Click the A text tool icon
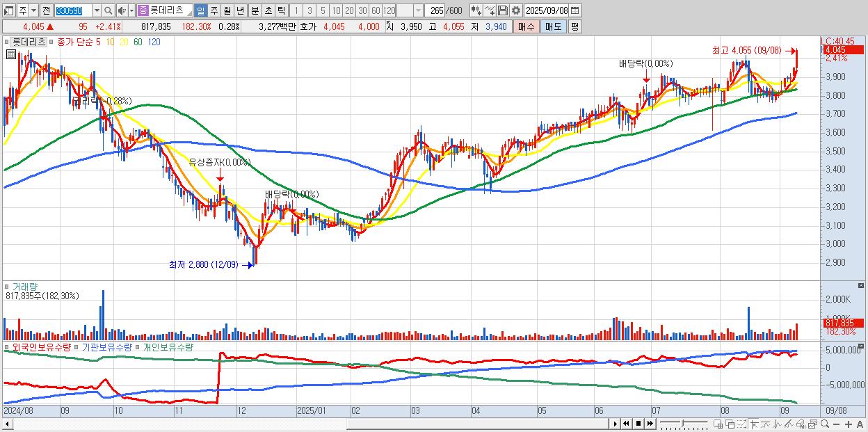Viewport: 868px width, 432px height. (860, 424)
